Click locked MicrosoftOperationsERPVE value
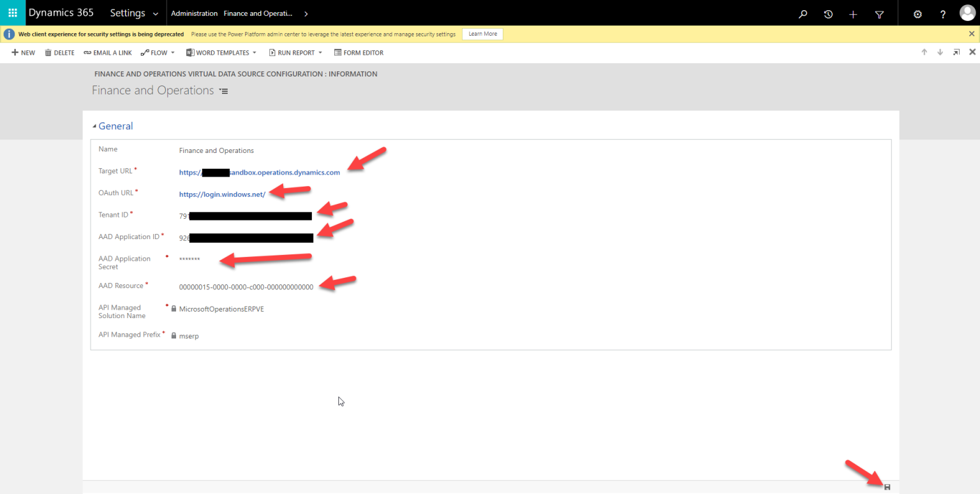Viewport: 980px width, 494px height. pos(221,309)
